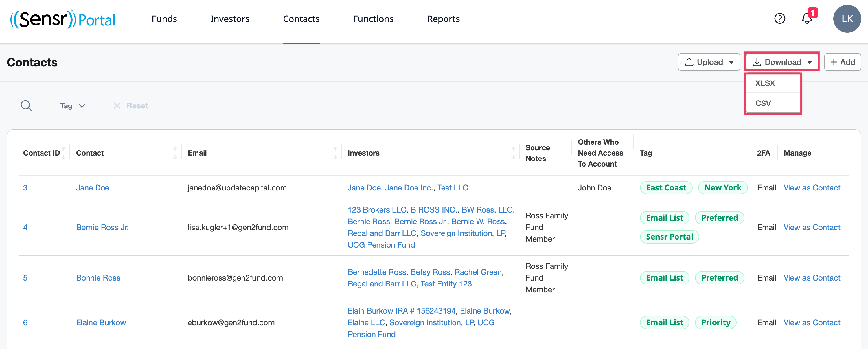Select email bonnieross@gen2fund.com

(x=235, y=278)
